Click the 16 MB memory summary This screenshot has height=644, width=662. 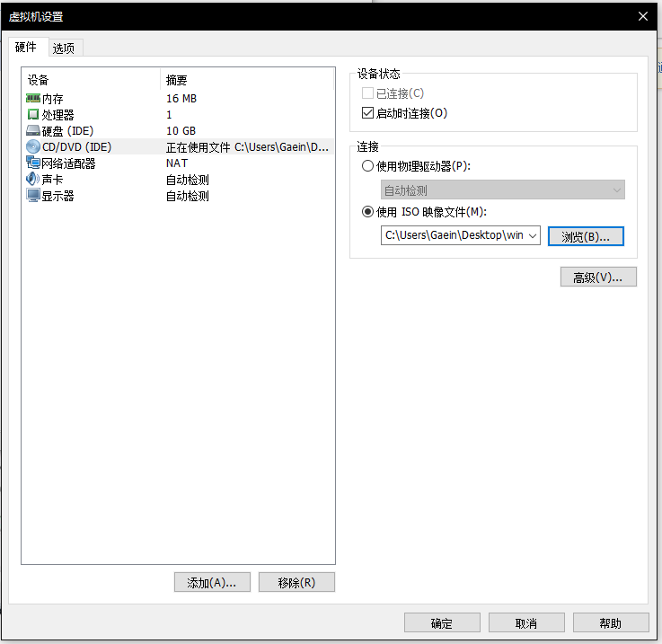[x=181, y=99]
